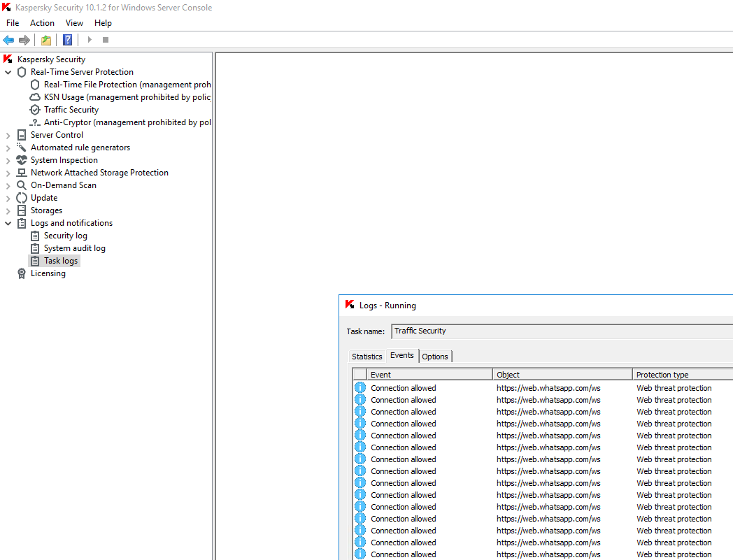The width and height of the screenshot is (733, 560).
Task: Click the Start task play icon
Action: pyautogui.click(x=90, y=40)
